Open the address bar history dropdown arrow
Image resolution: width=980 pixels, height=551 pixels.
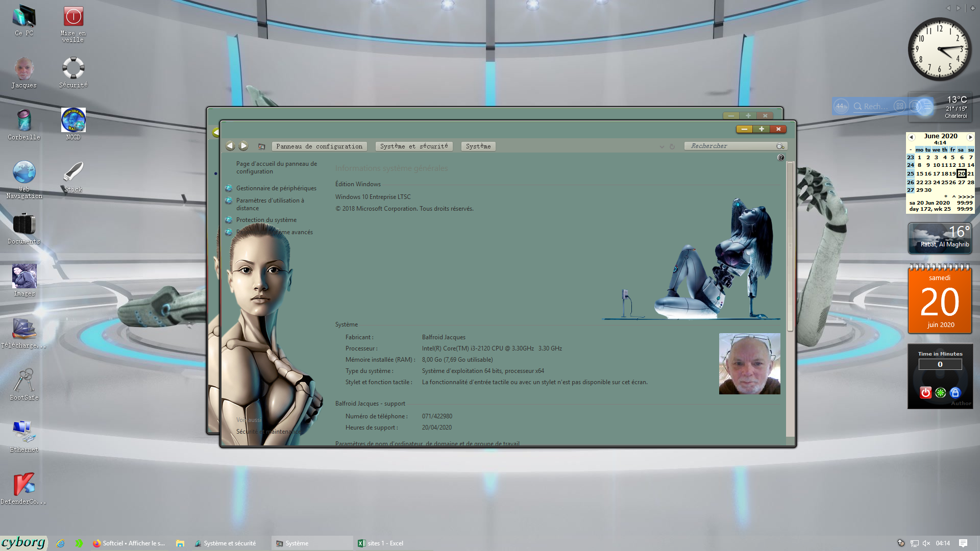pyautogui.click(x=662, y=146)
